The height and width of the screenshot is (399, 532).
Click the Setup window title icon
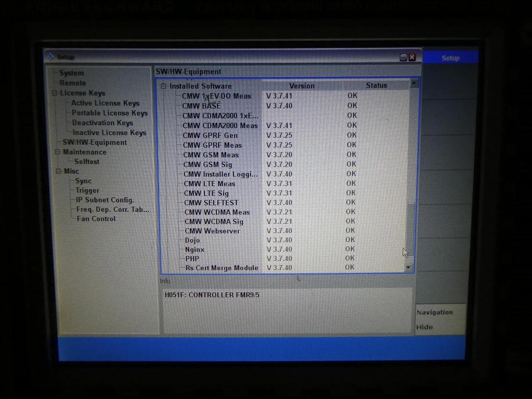[50, 57]
